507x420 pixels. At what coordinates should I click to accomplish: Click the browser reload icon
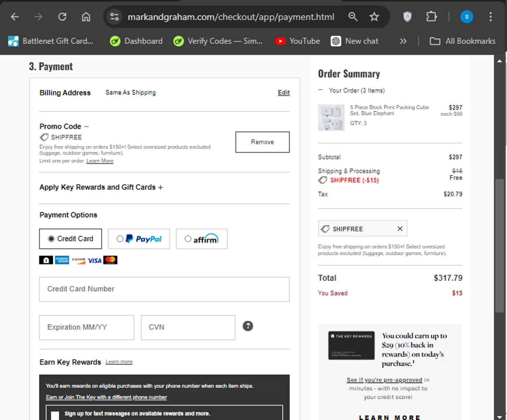pyautogui.click(x=62, y=17)
